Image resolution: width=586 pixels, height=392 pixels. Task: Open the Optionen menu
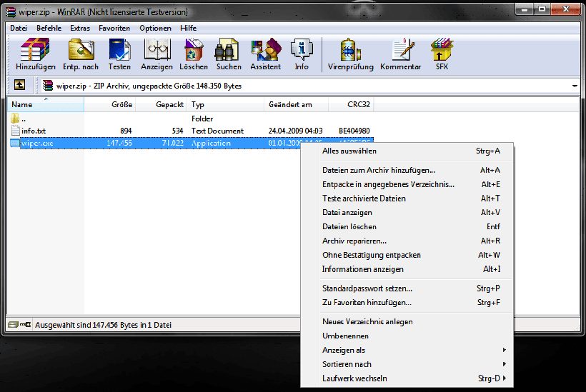[x=155, y=28]
